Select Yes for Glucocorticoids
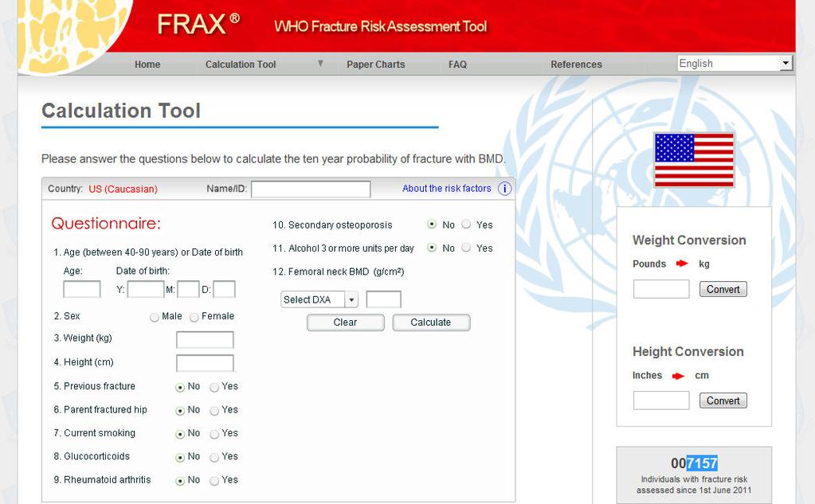815x504 pixels. tap(214, 457)
